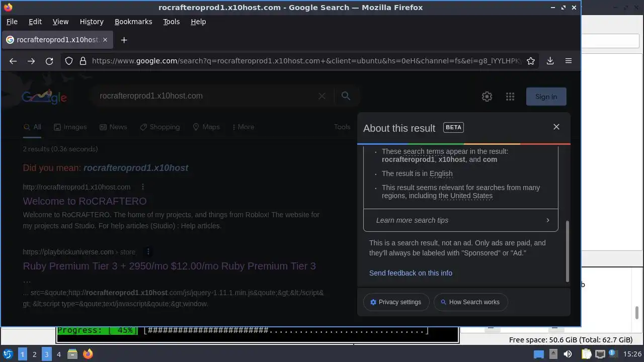Close the rocrafteroprod1.x10host tab
Viewport: 644px width, 362px height.
[x=105, y=40]
